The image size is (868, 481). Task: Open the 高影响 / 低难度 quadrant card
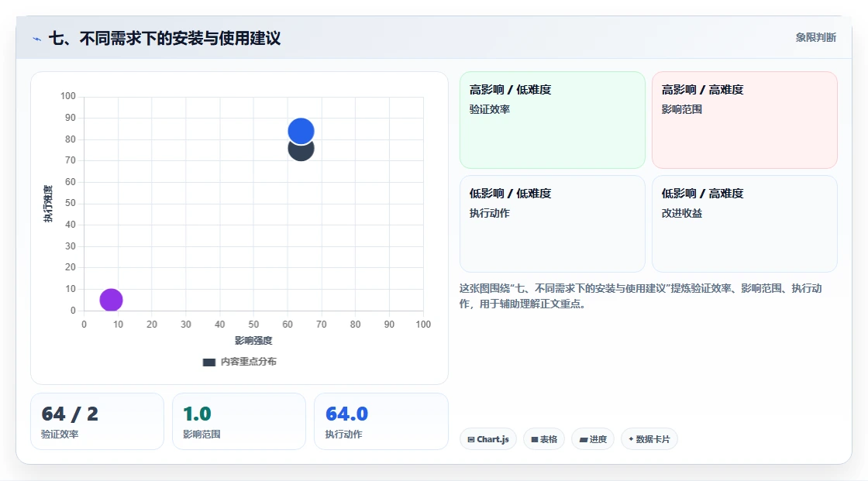tap(553, 119)
